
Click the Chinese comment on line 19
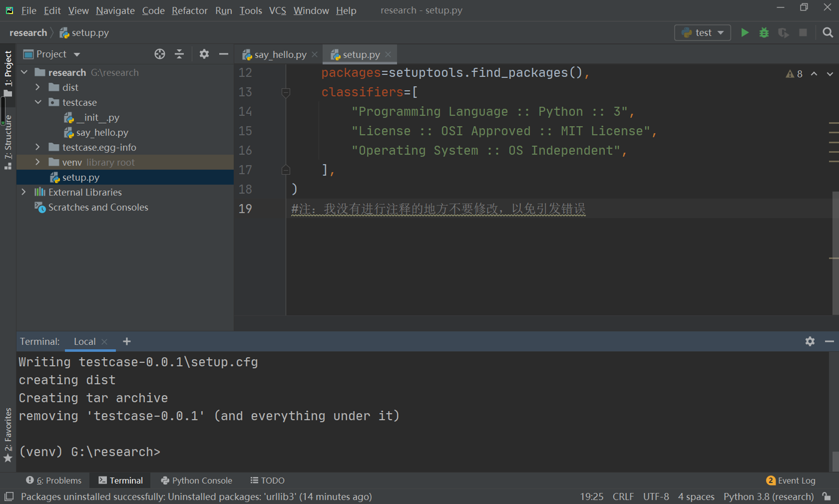click(438, 209)
